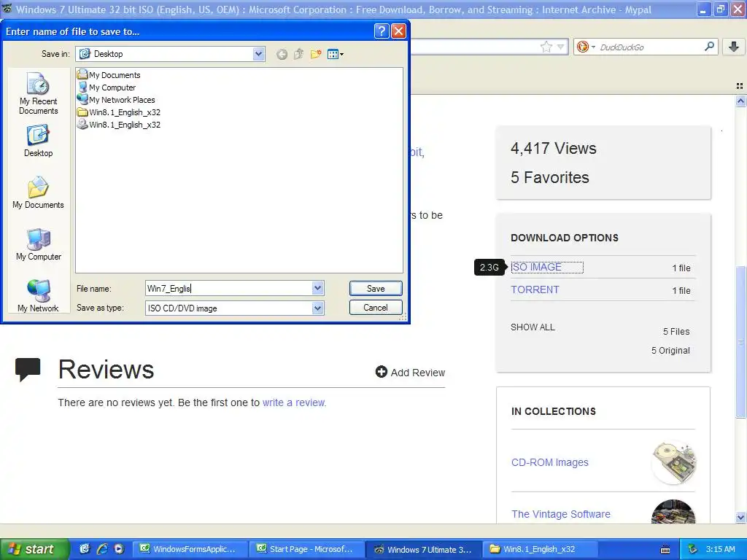Click SHOW ALL download options

(533, 327)
